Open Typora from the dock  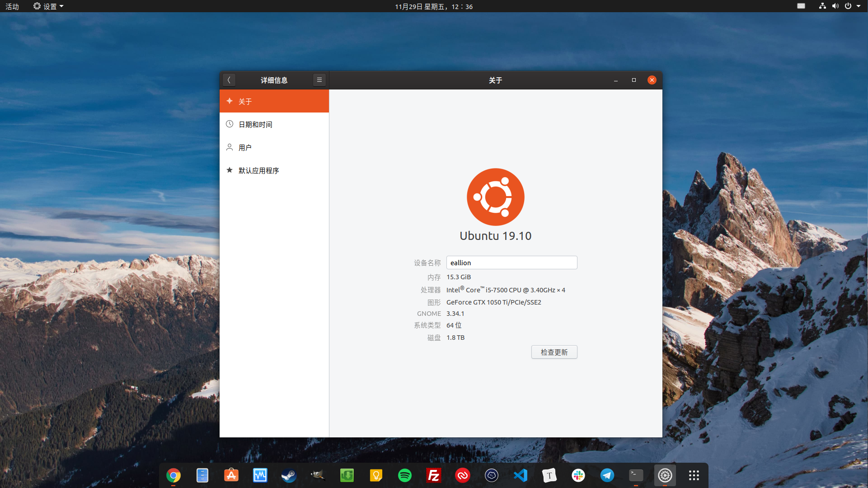549,475
